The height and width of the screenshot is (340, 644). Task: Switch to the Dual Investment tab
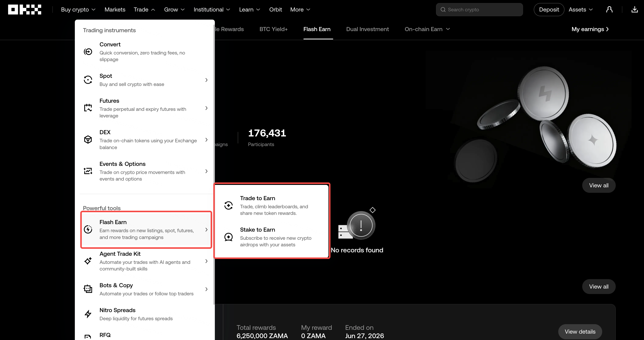367,29
